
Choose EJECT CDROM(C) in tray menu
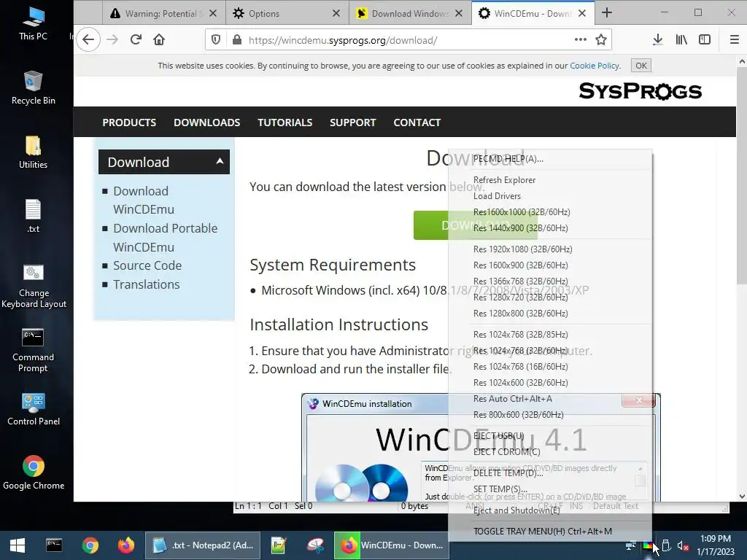550,451
